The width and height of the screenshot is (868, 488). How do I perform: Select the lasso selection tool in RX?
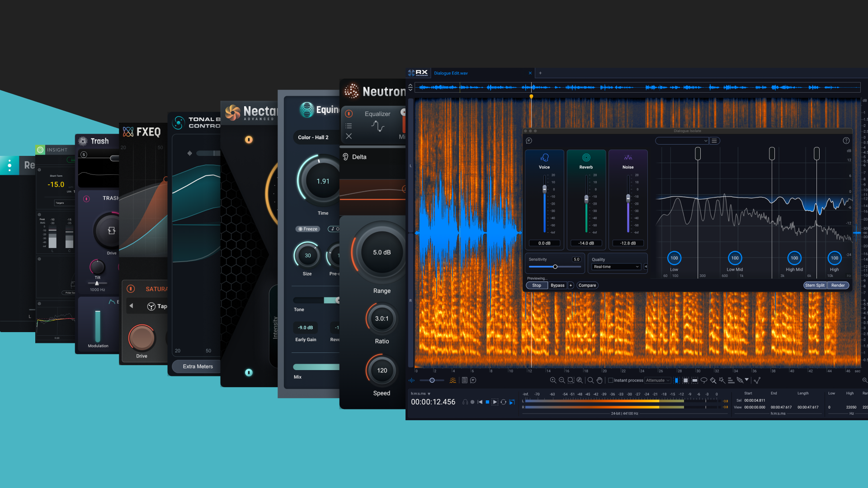click(x=704, y=380)
